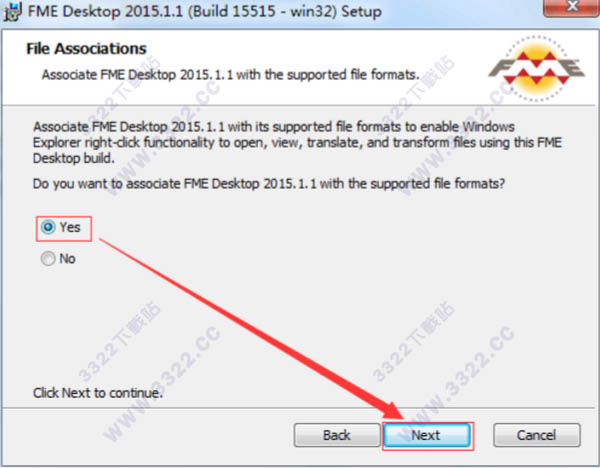Select the Yes radio button
Screen dimensions: 600x468
[48, 227]
